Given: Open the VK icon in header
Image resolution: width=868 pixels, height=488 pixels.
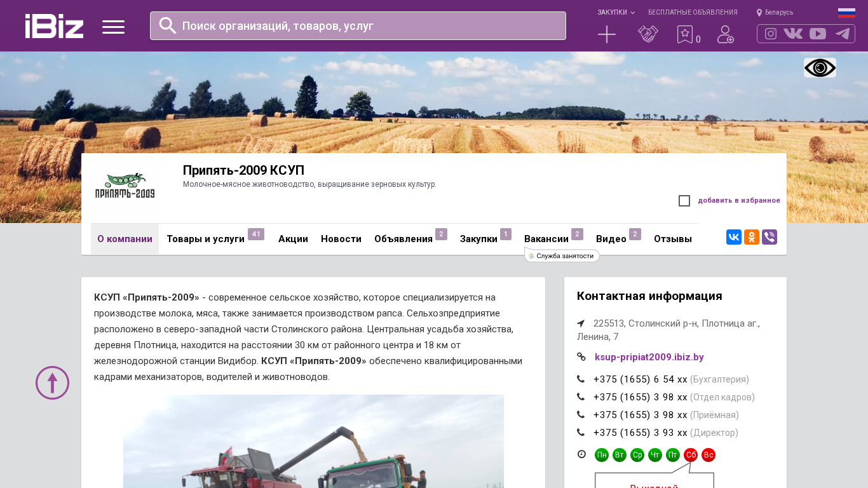Looking at the screenshot, I should pyautogui.click(x=793, y=34).
